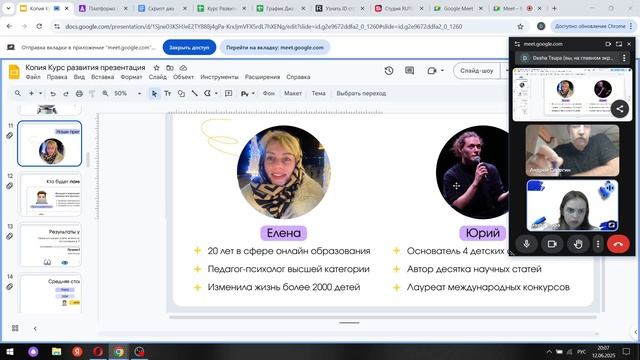This screenshot has height=360, width=640.
Task: Click the paint format icon
Action: pyautogui.click(x=92, y=93)
